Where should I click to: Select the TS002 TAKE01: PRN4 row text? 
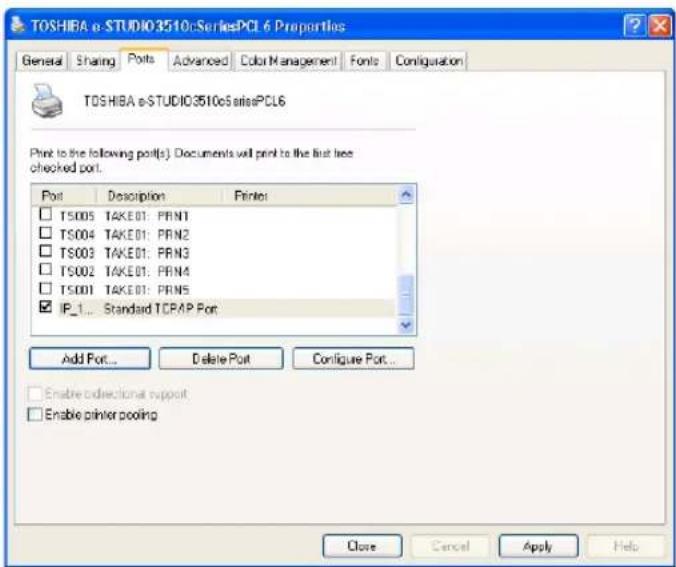pyautogui.click(x=124, y=271)
